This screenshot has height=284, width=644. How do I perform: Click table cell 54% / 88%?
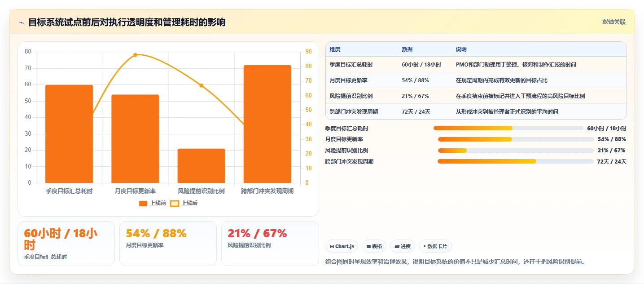point(415,80)
